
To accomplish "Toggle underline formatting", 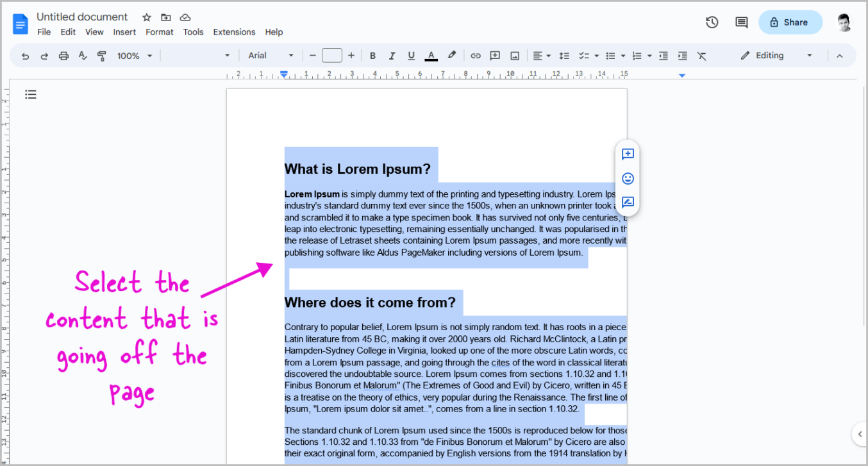I will [x=411, y=56].
